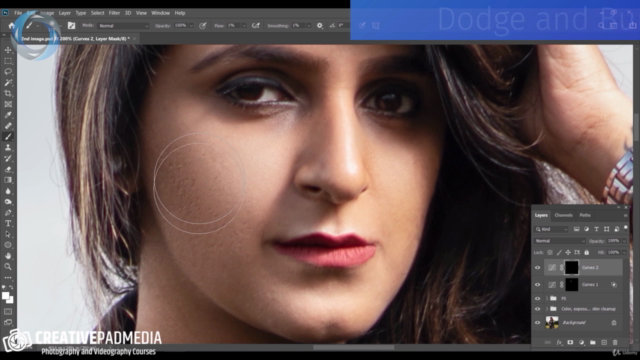The width and height of the screenshot is (640, 360).
Task: Create a new layer icon
Action: click(604, 342)
